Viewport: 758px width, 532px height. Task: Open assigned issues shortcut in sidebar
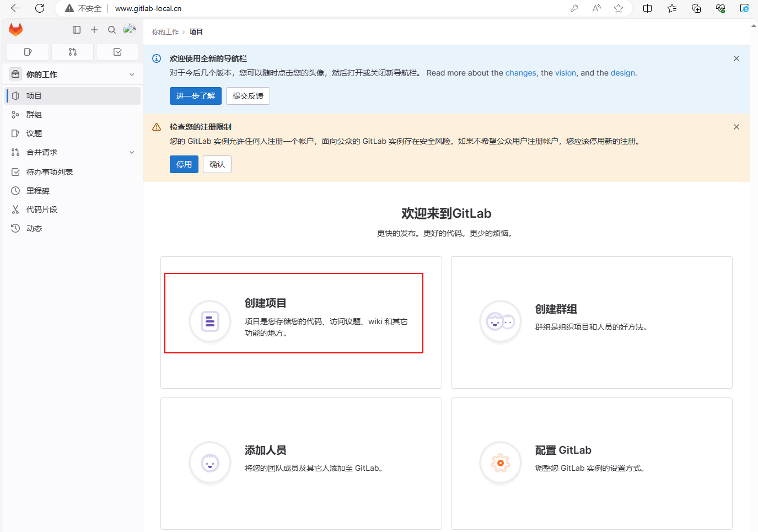point(28,52)
